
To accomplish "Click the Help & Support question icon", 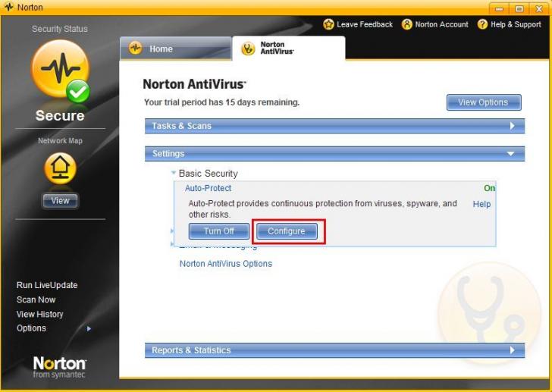I will (482, 24).
